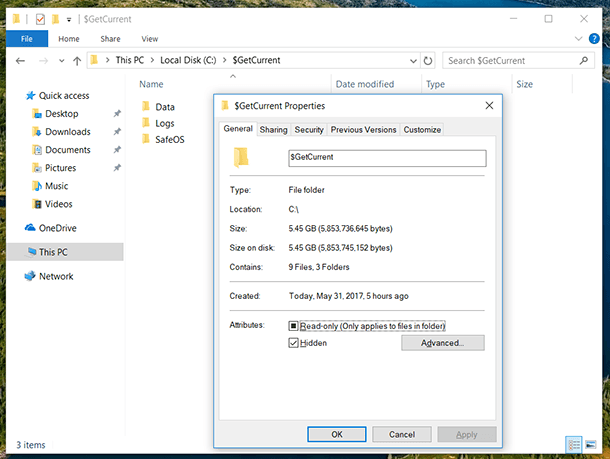Open Customize Quick Access Toolbar dropdown

(69, 19)
